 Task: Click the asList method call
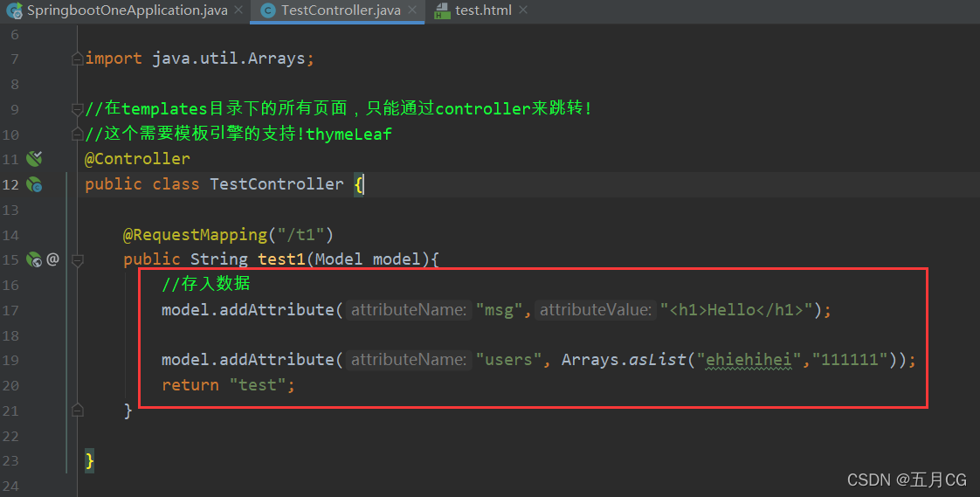658,360
